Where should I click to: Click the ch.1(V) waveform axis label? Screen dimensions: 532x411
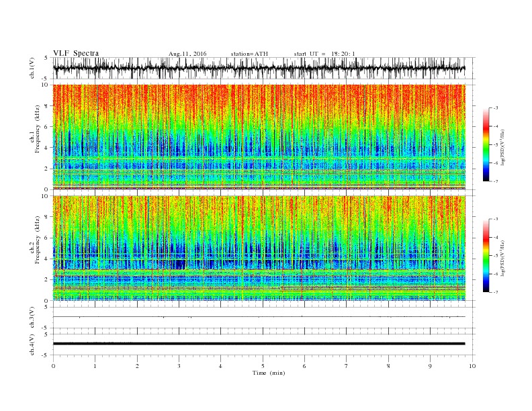click(x=32, y=68)
